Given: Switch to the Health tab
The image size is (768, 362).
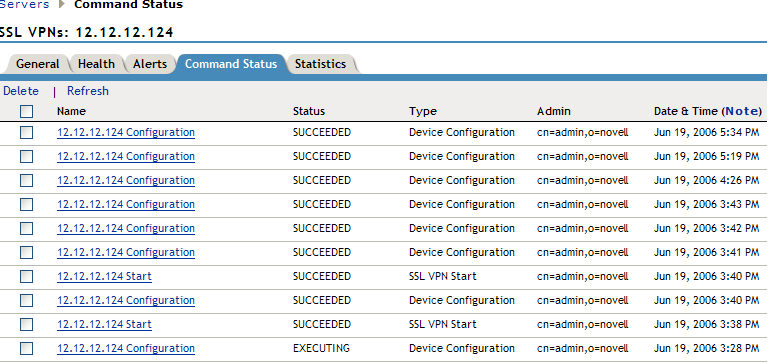Looking at the screenshot, I should tap(96, 64).
